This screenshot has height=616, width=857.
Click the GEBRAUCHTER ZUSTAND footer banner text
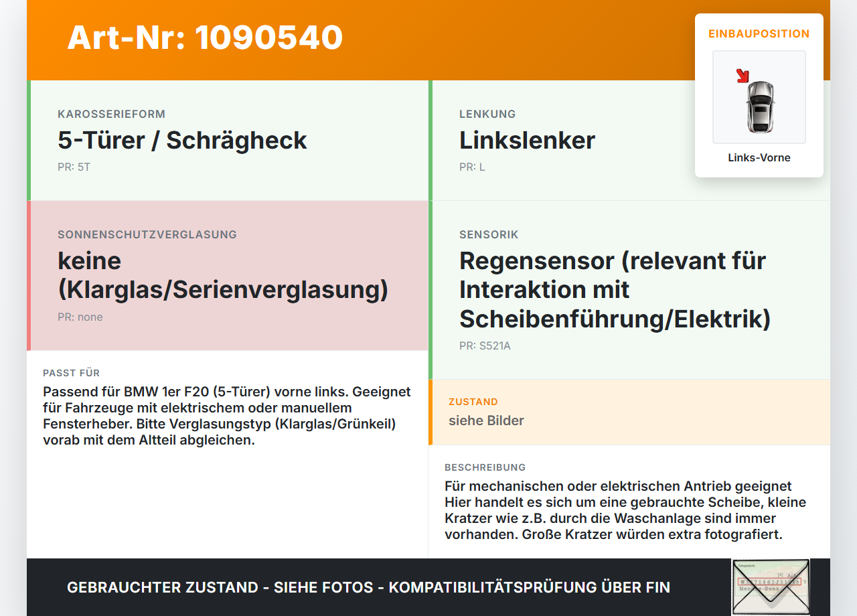point(368,587)
